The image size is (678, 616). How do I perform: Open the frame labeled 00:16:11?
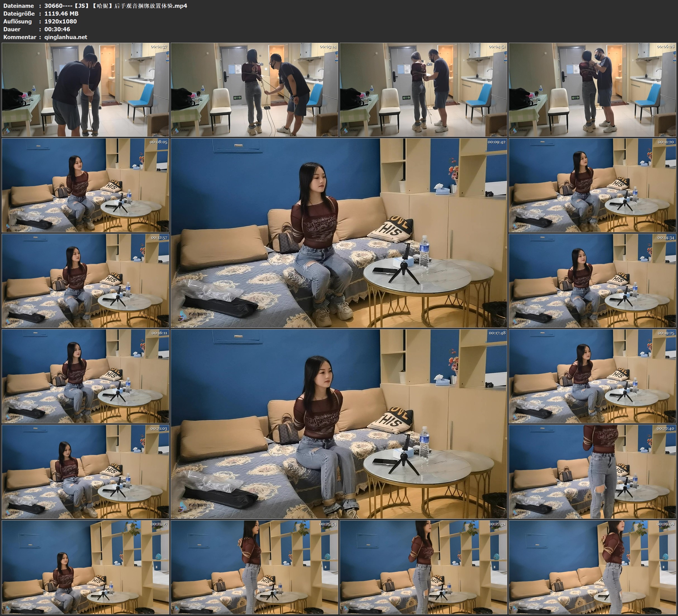85,376
